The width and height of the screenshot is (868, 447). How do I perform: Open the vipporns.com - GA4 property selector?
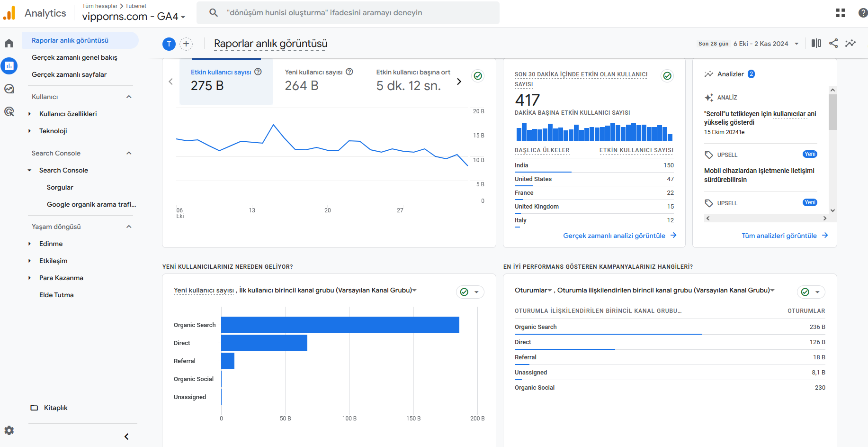pyautogui.click(x=134, y=17)
